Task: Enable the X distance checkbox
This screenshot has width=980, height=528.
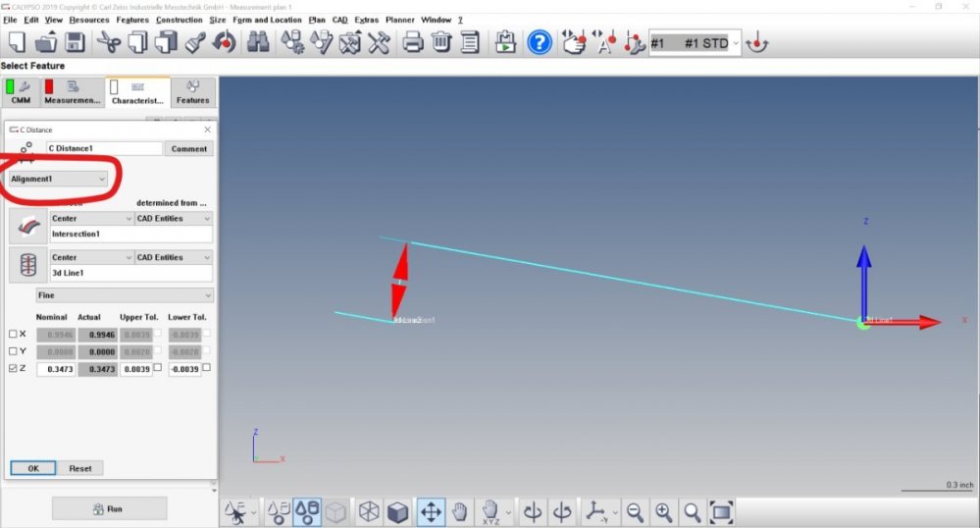Action: [x=13, y=334]
